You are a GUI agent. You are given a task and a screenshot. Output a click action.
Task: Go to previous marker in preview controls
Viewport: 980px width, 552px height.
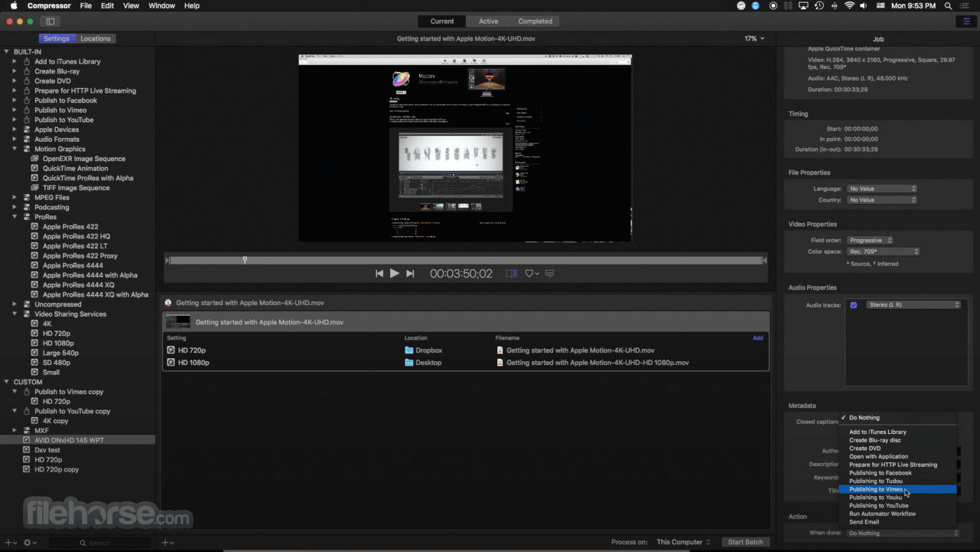click(379, 274)
